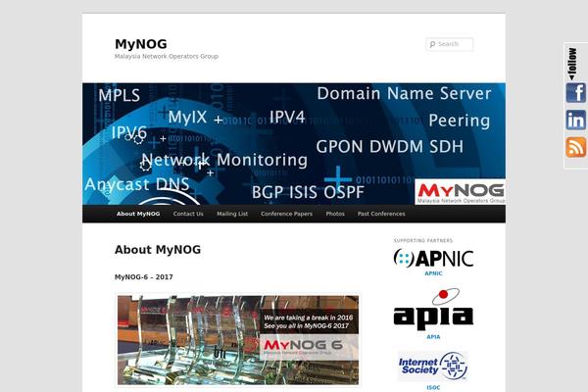588x392 pixels.
Task: Open the Past Conferences menu item
Action: pos(381,214)
